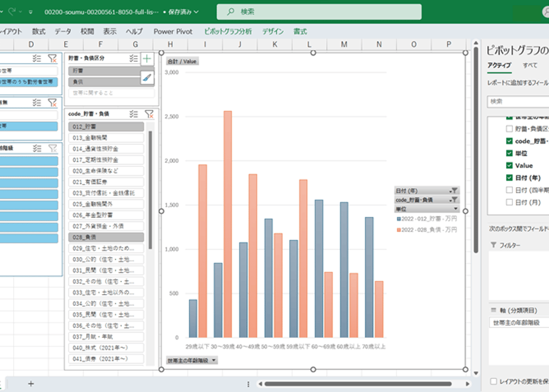This screenshot has height=392, width=549.
Task: Click the orange 30〜39歳 bar in chart
Action: point(228,225)
